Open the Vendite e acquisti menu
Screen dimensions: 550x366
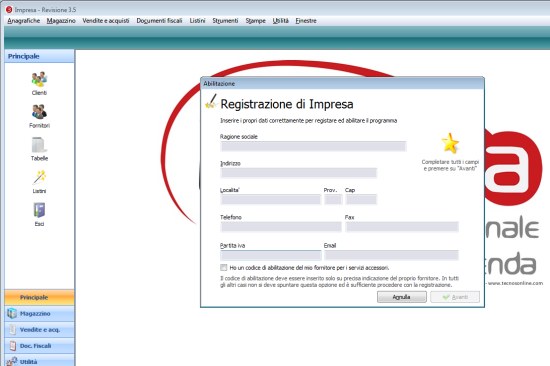tap(106, 21)
